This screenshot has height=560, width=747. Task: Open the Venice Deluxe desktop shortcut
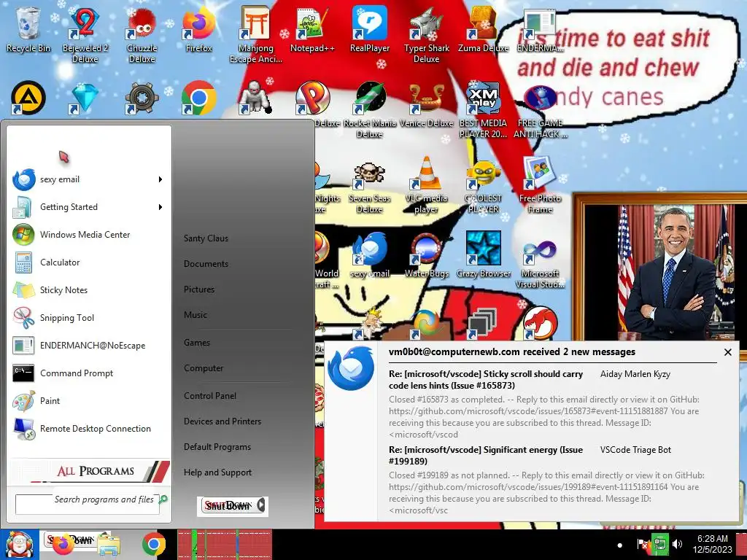[426, 105]
